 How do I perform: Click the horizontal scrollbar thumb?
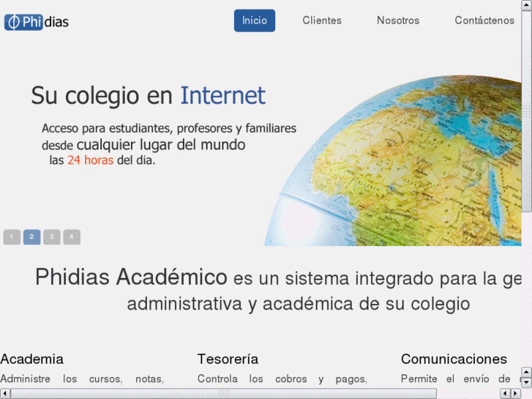pyautogui.click(x=224, y=394)
